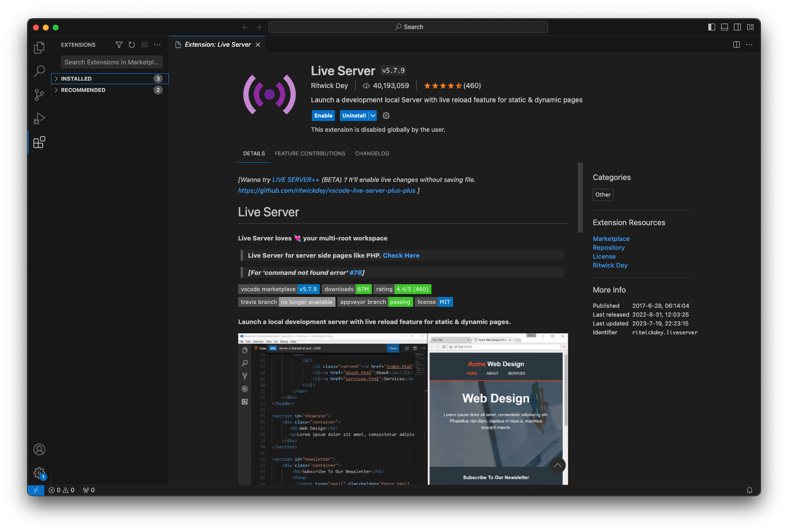This screenshot has width=788, height=532.
Task: Click the Live Server extension logo
Action: [x=270, y=94]
